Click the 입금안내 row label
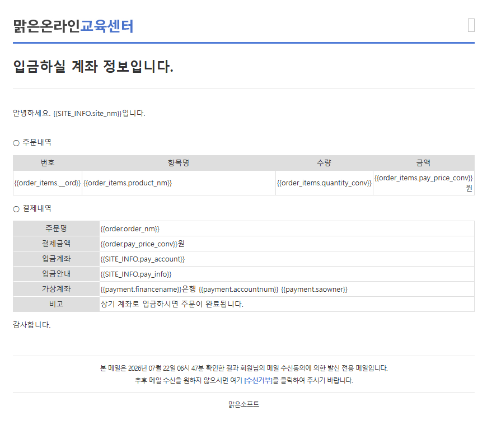Image resolution: width=487 pixels, height=448 pixels. [x=56, y=274]
